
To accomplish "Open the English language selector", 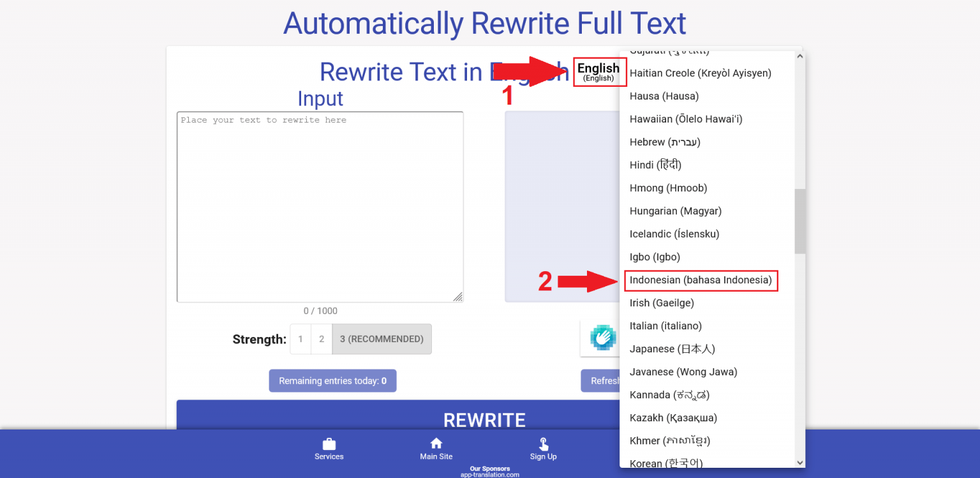I will pos(599,71).
